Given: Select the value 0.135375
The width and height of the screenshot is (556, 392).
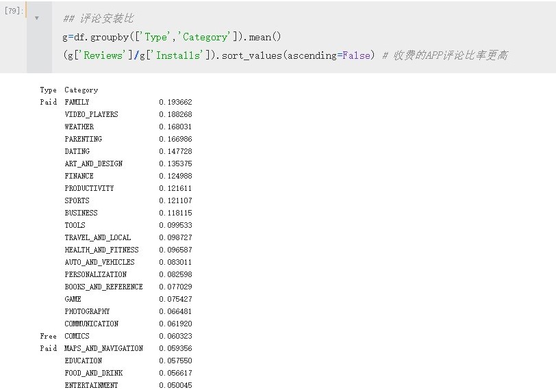Looking at the screenshot, I should coord(175,164).
